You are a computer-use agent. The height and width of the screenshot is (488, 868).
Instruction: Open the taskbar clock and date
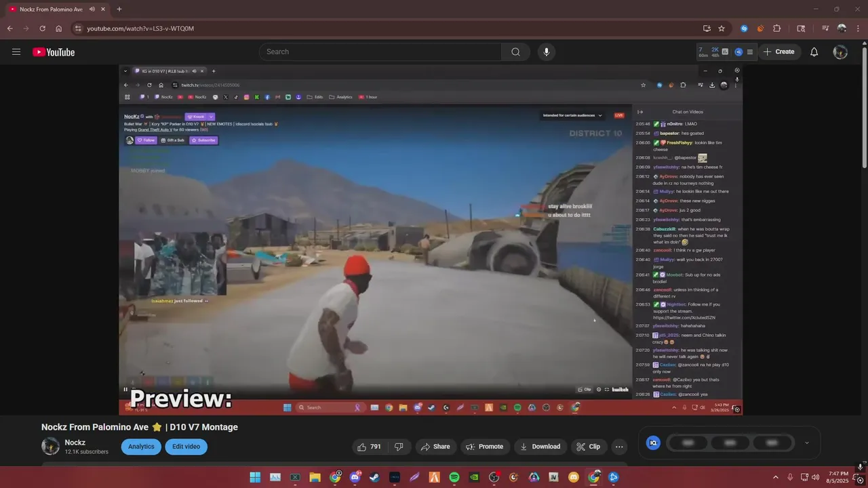pyautogui.click(x=838, y=477)
